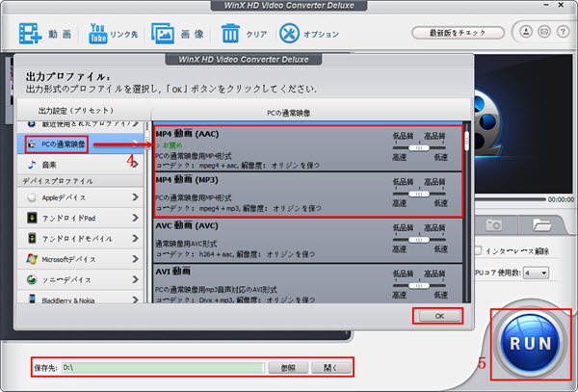The height and width of the screenshot is (392, 578).
Task: Open the YouTube link icon
Action: [x=97, y=34]
